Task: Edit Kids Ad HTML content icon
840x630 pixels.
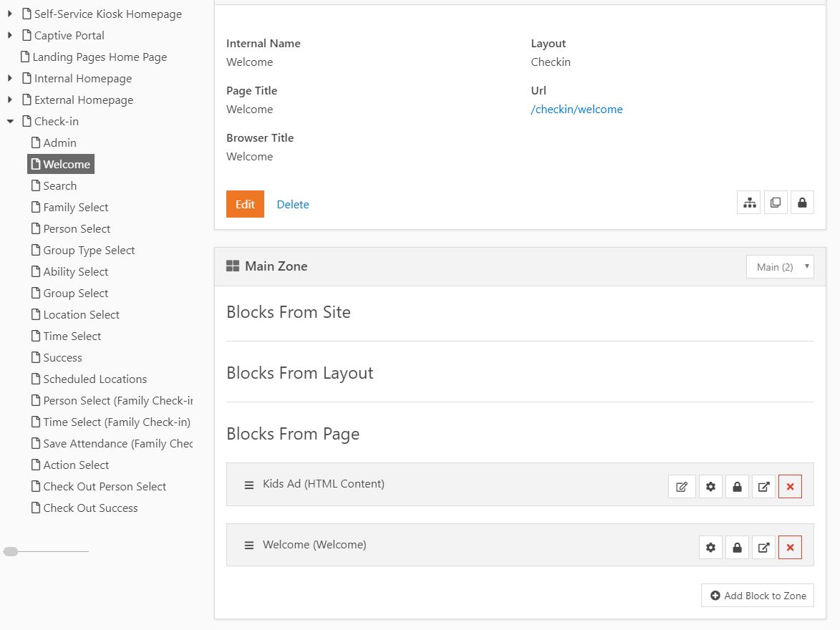Action: (682, 486)
